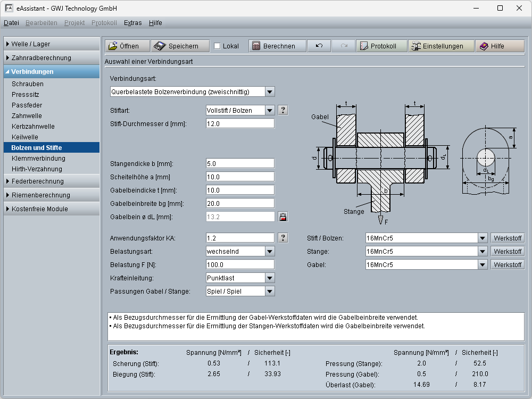This screenshot has height=399, width=532.
Task: Select Passfeder in the sidebar
Action: tap(27, 105)
